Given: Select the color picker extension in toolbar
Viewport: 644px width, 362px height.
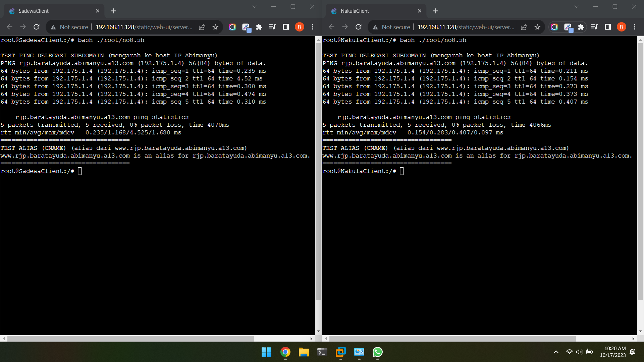Looking at the screenshot, I should pyautogui.click(x=247, y=27).
